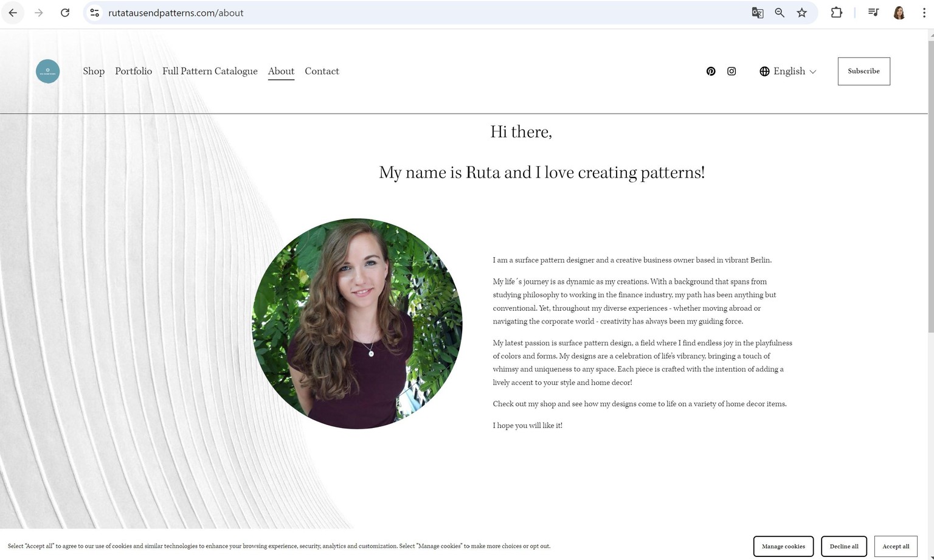Click Accept all cookies
The image size is (934, 560).
click(x=896, y=546)
